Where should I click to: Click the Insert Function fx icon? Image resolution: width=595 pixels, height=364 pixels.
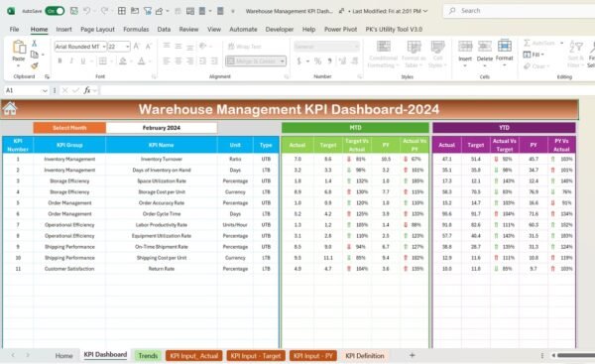click(87, 90)
